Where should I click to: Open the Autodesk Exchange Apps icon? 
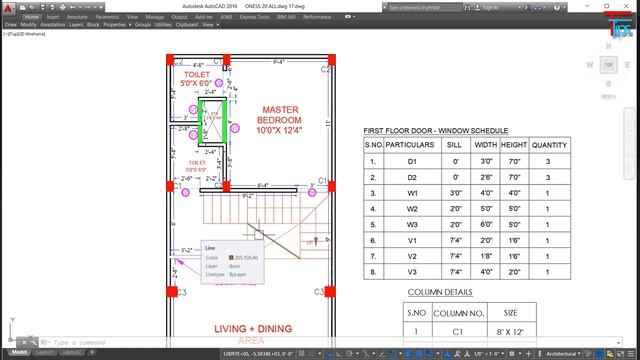(527, 7)
